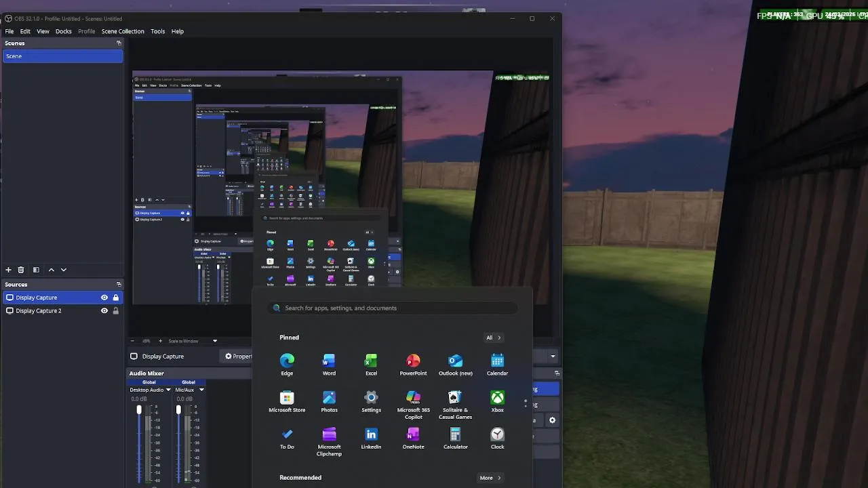
Task: Open scene filters icon in Scenes toolbar
Action: tap(36, 270)
